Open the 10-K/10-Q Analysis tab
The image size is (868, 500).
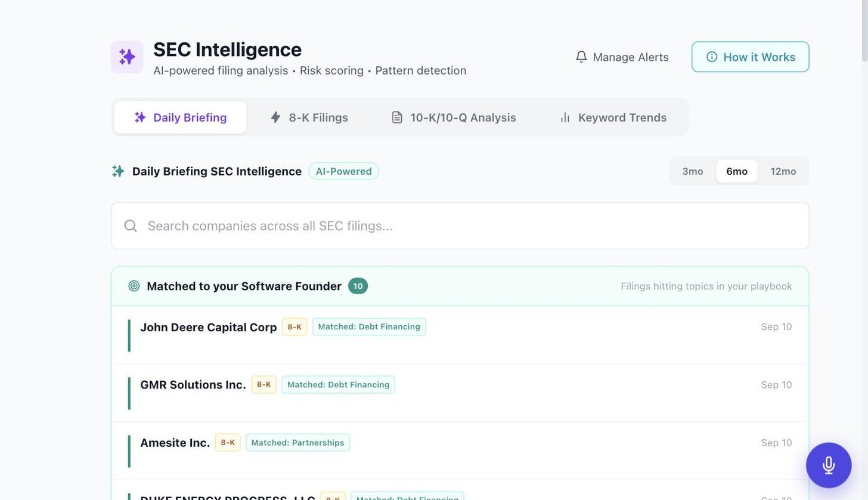(453, 117)
